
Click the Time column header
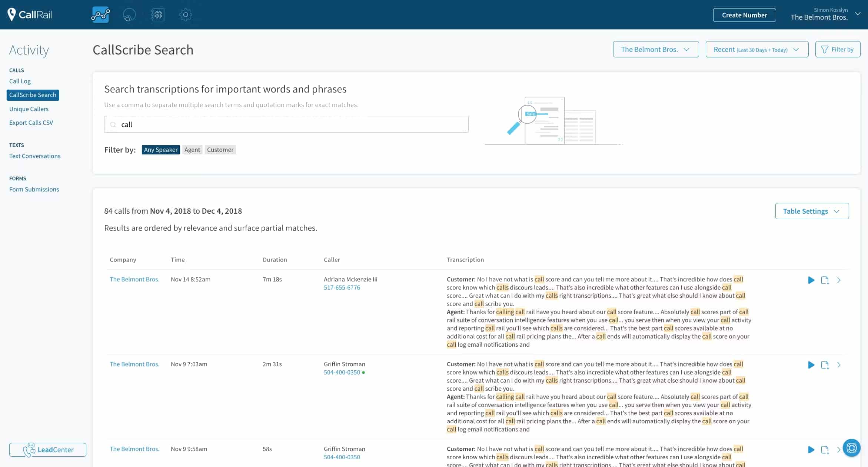[x=178, y=260]
